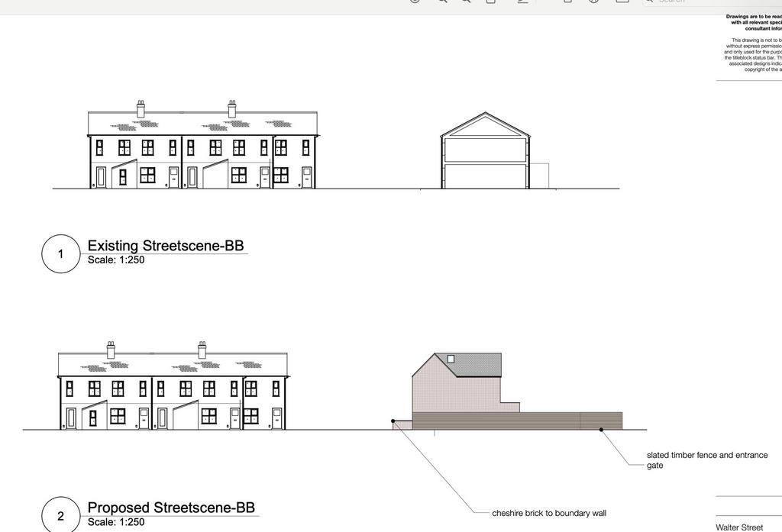Select the "Proposed Streetscene-BB" title text
Screen dimensions: 782x532
pyautogui.click(x=171, y=508)
